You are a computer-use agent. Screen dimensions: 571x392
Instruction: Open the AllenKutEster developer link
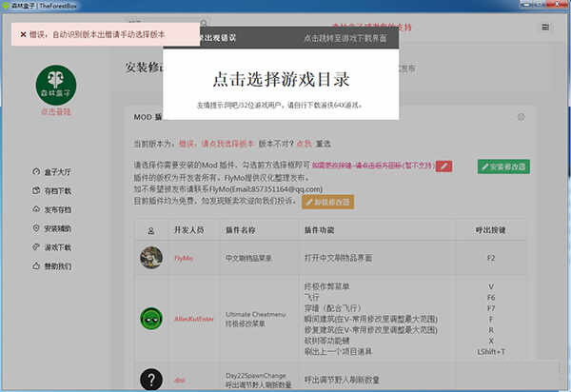point(194,319)
